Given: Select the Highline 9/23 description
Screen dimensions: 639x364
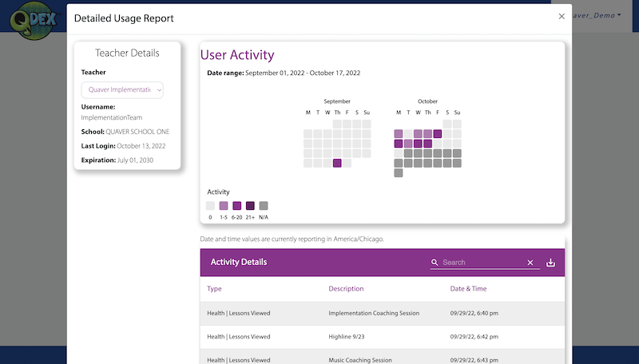Looking at the screenshot, I should (347, 337).
